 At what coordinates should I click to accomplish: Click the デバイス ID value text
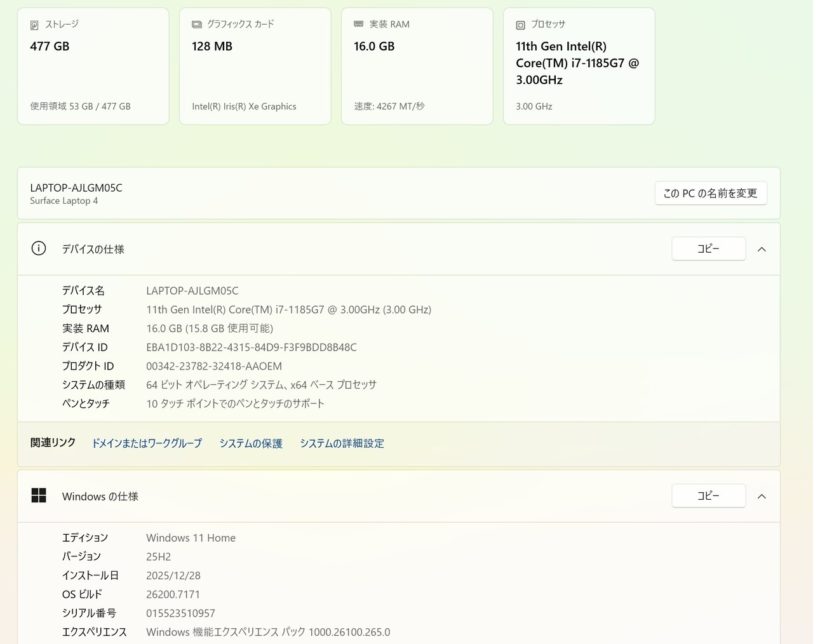click(252, 347)
